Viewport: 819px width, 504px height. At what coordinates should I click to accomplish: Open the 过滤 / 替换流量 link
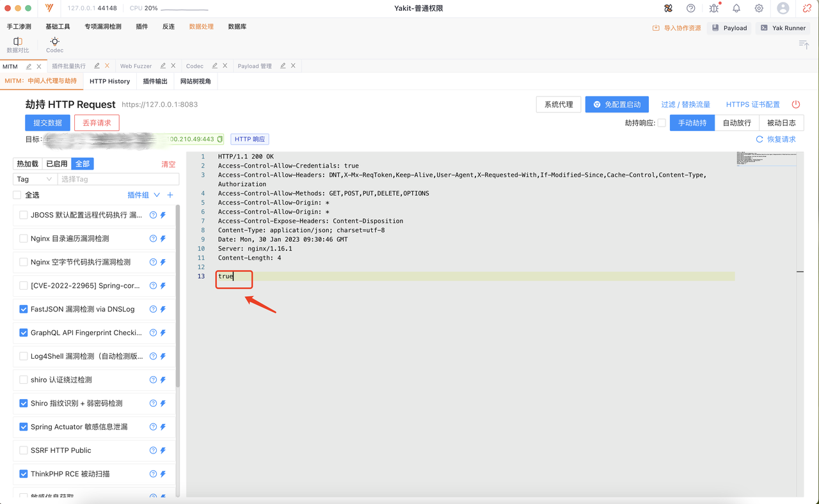pos(686,104)
